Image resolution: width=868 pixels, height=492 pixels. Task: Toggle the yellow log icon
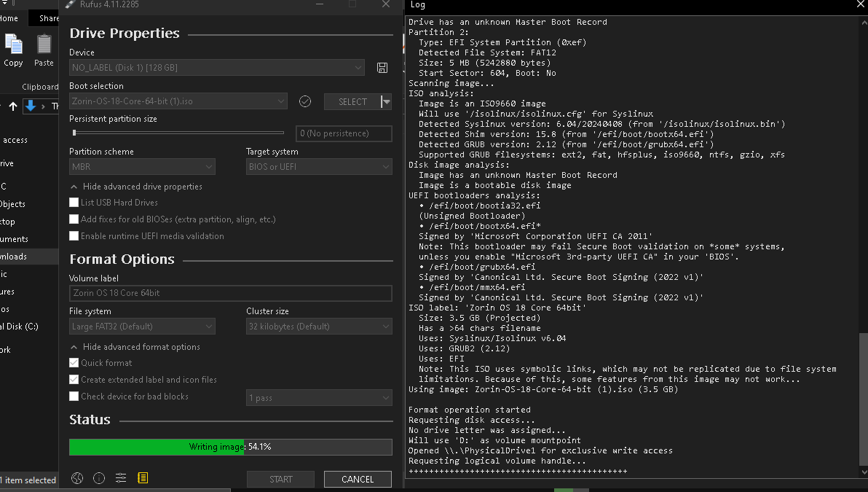pyautogui.click(x=143, y=478)
